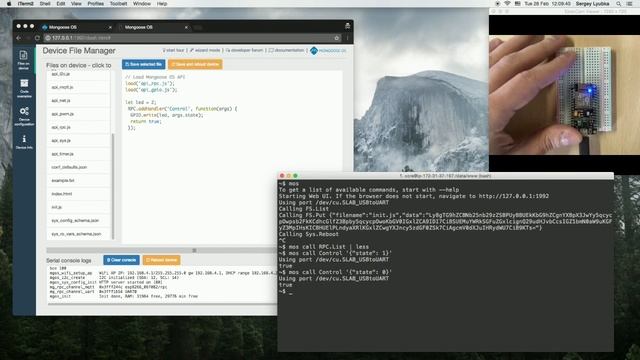This screenshot has height=360, width=640.
Task: Click inside the code editor area
Action: pyautogui.click(x=232, y=157)
